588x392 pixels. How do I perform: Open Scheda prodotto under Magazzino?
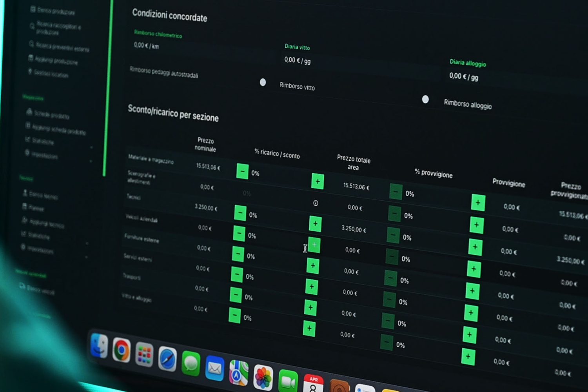point(48,114)
